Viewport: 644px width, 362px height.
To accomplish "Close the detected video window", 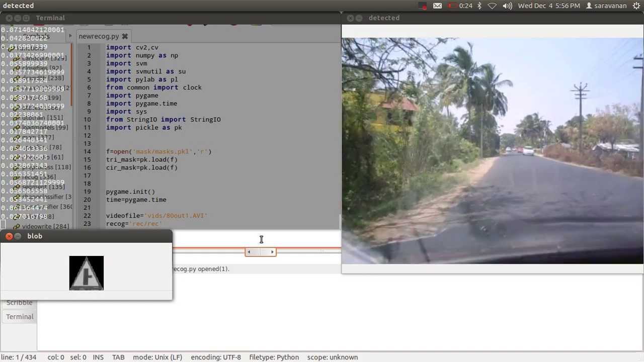I will point(350,18).
